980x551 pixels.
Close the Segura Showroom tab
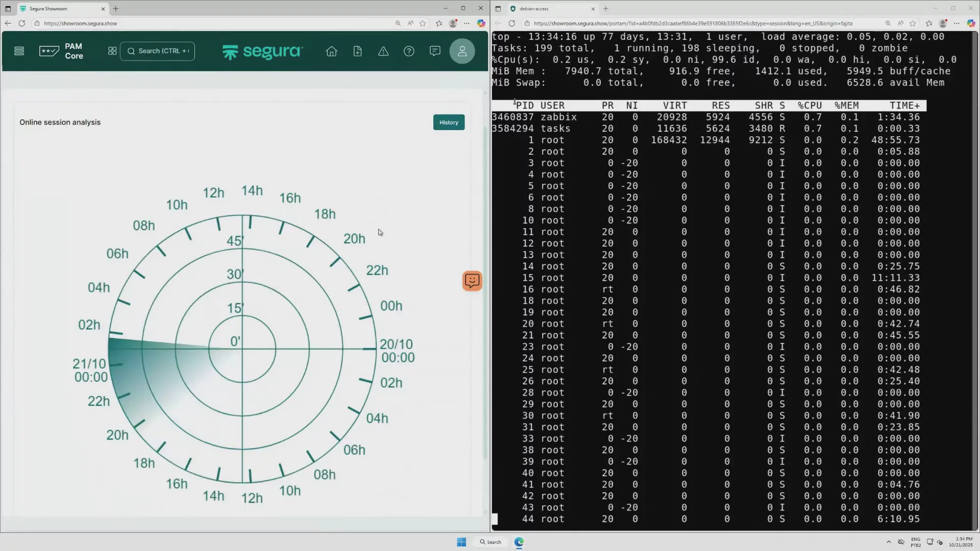103,9
